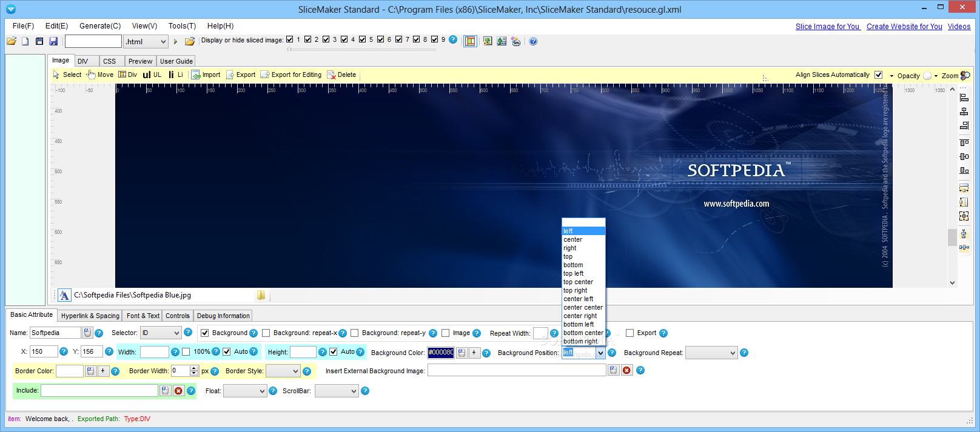This screenshot has height=432, width=980.
Task: Check the Image checkbox
Action: pos(446,333)
